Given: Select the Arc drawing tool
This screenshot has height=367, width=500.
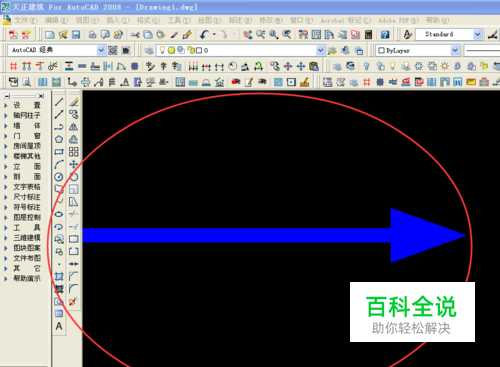Looking at the screenshot, I should coord(59,164).
